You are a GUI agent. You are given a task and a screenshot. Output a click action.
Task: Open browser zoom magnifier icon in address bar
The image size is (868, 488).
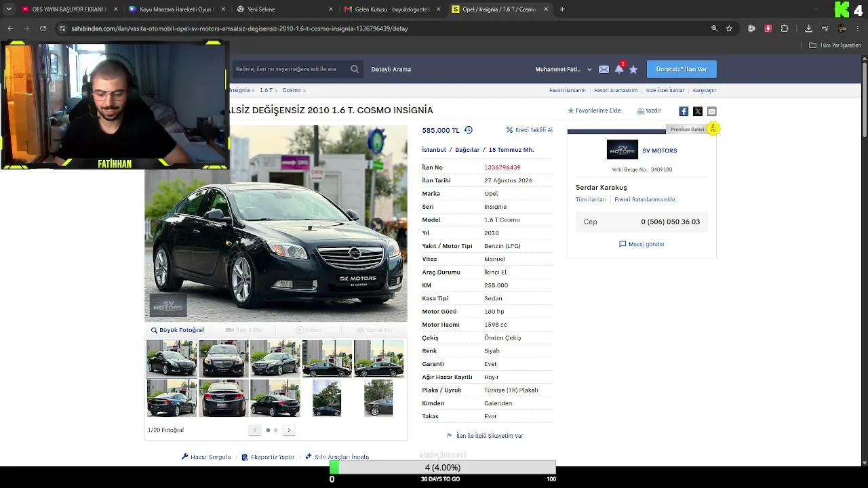click(x=714, y=28)
